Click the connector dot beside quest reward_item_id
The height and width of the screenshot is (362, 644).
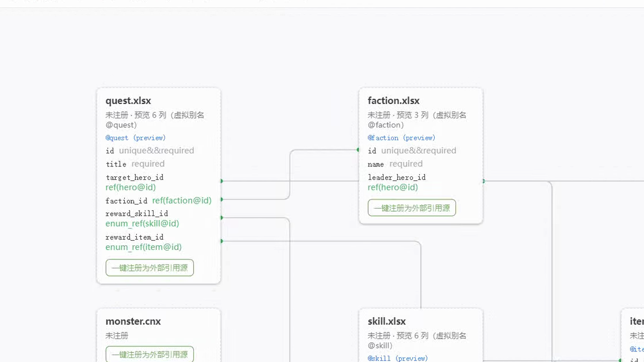tap(221, 241)
